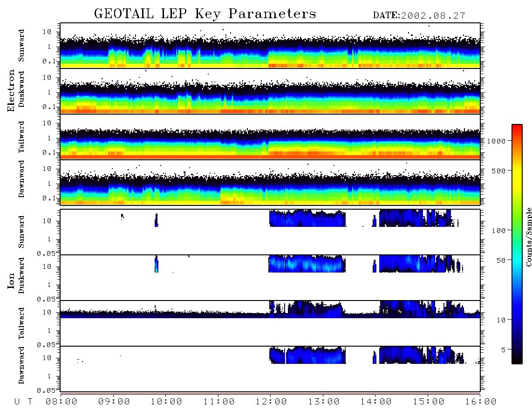
Task: Click the 15:00 time tick label
Action: pos(429,402)
